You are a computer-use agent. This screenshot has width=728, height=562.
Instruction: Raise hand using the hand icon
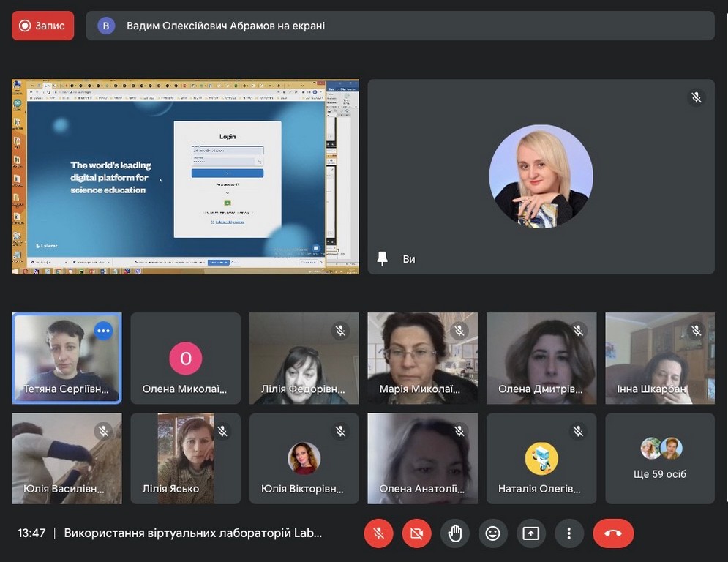(x=454, y=533)
